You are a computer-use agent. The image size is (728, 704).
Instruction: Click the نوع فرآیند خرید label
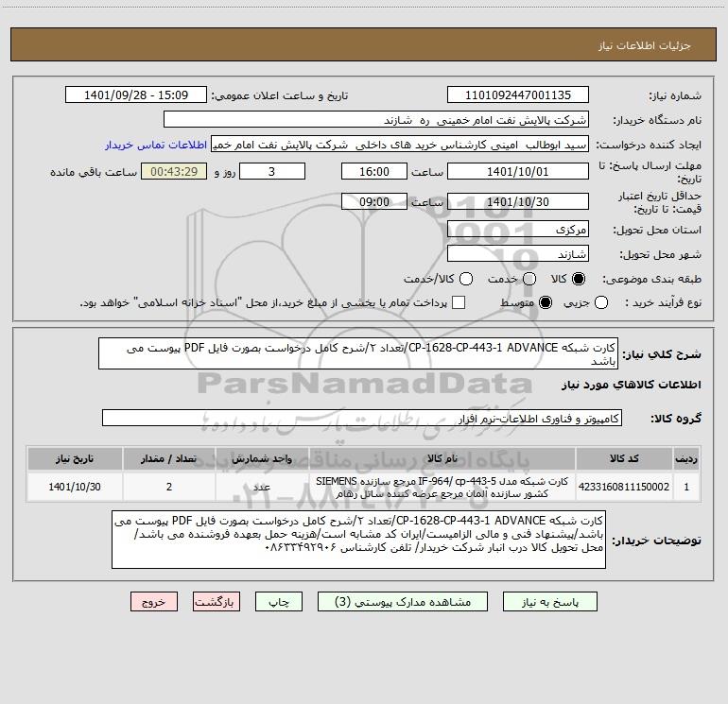tap(663, 302)
